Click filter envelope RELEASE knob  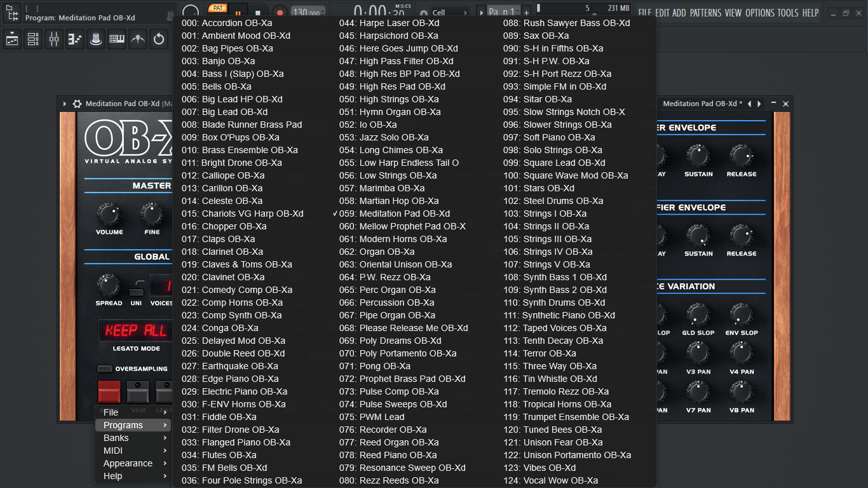742,156
